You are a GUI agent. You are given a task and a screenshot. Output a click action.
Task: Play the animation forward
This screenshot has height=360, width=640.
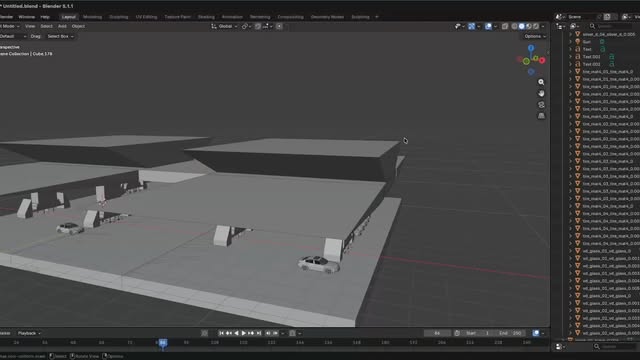(x=244, y=333)
